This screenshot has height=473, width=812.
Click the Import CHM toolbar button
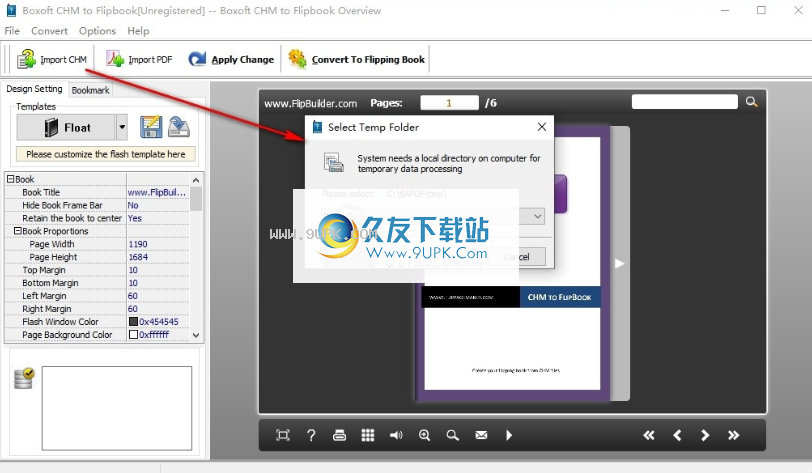(52, 59)
